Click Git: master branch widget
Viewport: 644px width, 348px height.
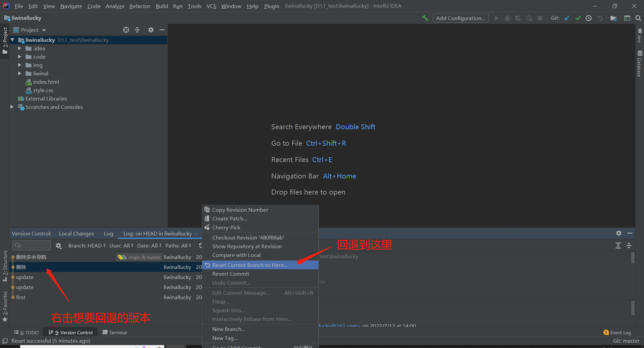click(x=626, y=341)
